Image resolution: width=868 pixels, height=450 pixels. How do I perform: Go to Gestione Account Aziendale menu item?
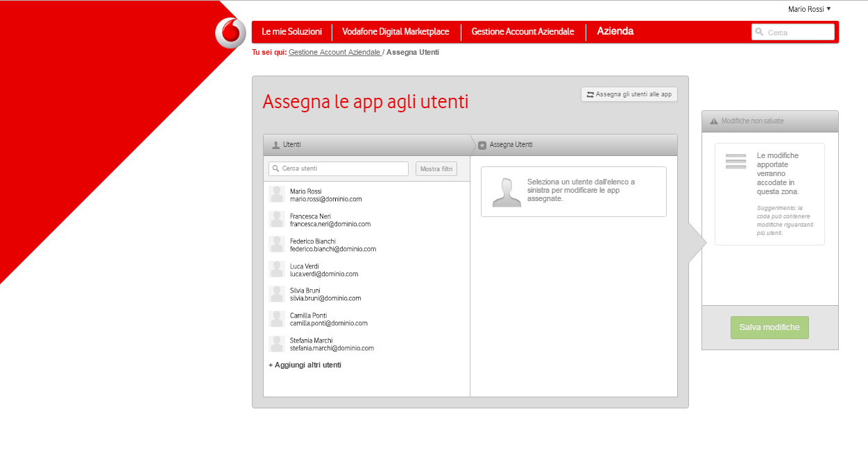tap(522, 32)
